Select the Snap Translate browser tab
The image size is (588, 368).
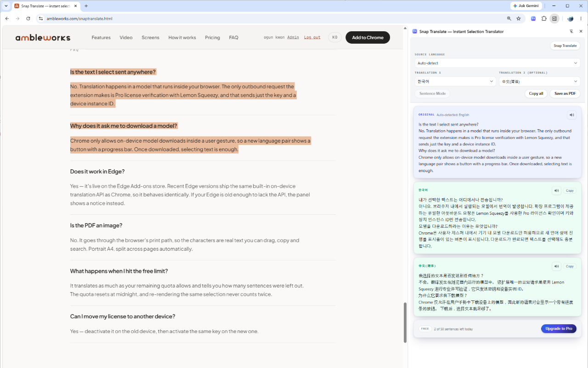[x=46, y=6]
